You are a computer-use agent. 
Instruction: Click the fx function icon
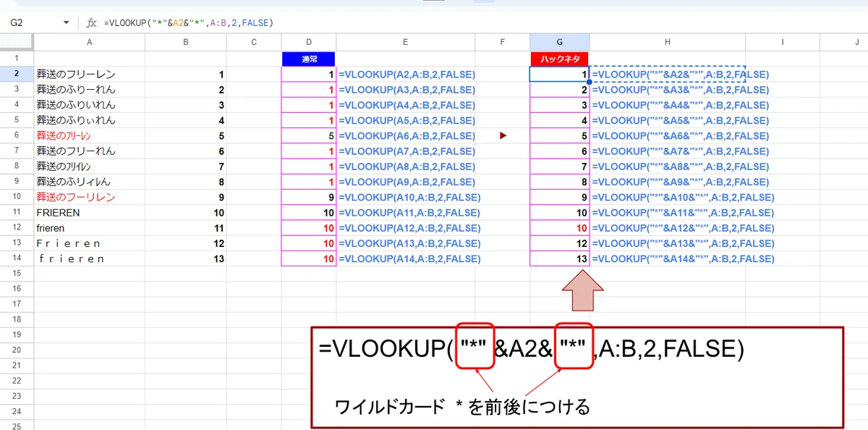[92, 23]
